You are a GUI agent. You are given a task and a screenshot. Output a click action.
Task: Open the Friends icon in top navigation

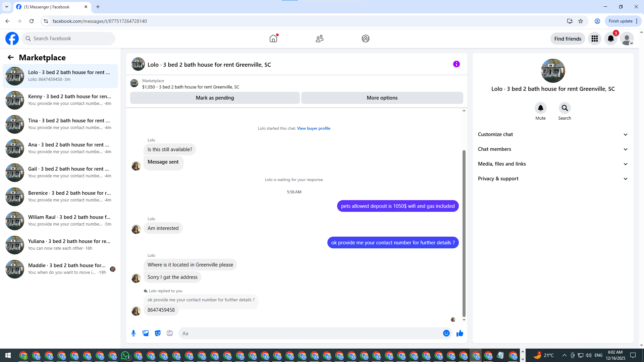(x=320, y=39)
